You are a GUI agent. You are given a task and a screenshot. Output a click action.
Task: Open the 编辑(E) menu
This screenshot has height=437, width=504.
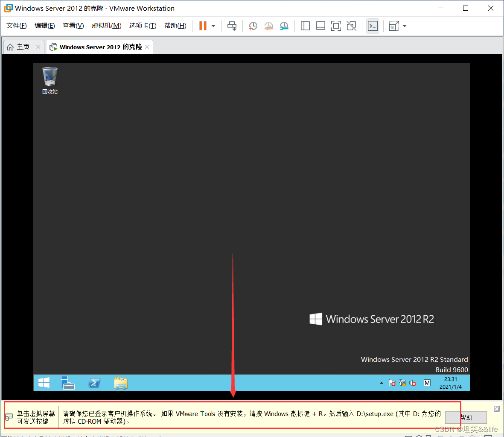(45, 26)
